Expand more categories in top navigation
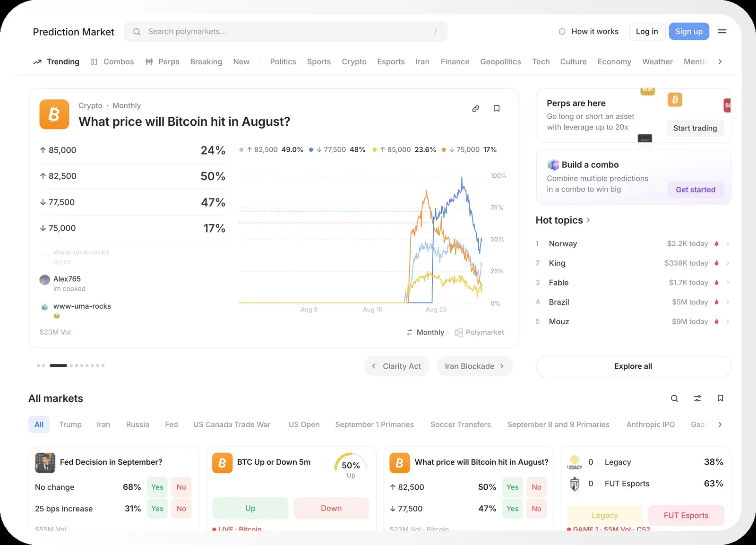This screenshot has height=545, width=756. (720, 62)
